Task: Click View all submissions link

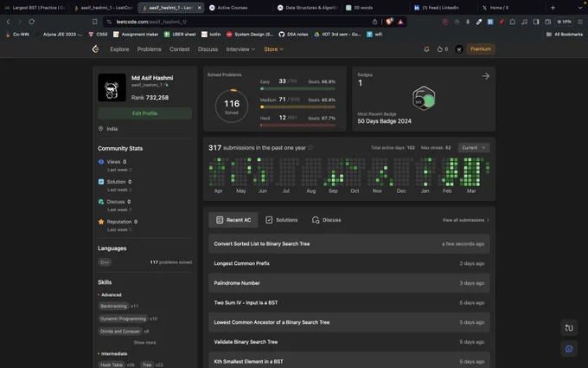Action: [465, 220]
